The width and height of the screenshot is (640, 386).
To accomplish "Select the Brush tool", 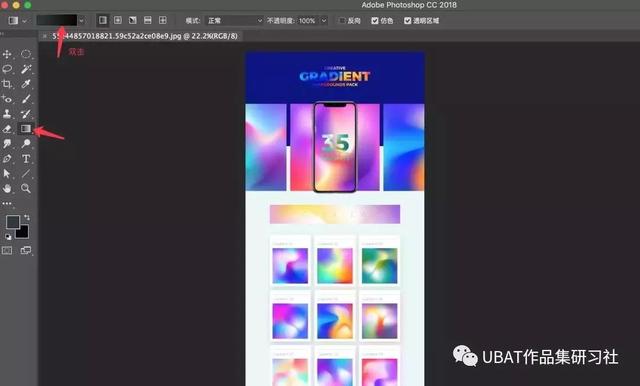I will 26,99.
